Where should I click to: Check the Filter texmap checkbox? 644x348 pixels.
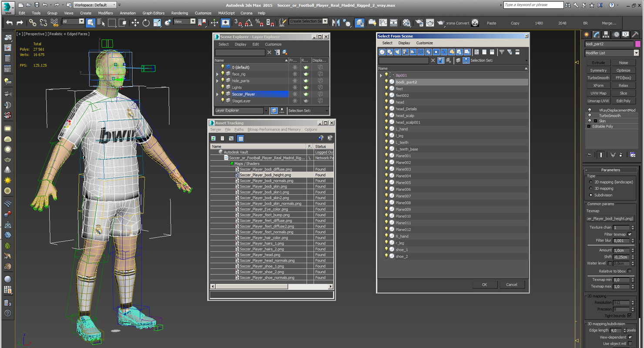coord(630,234)
